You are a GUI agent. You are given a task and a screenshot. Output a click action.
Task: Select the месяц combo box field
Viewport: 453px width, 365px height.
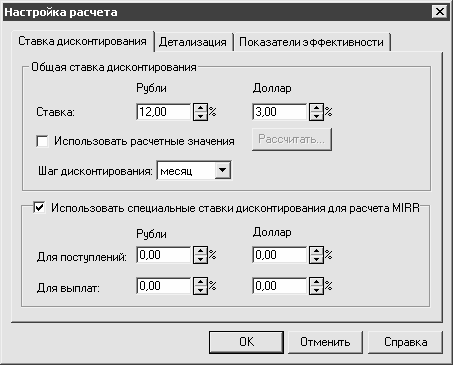point(194,171)
